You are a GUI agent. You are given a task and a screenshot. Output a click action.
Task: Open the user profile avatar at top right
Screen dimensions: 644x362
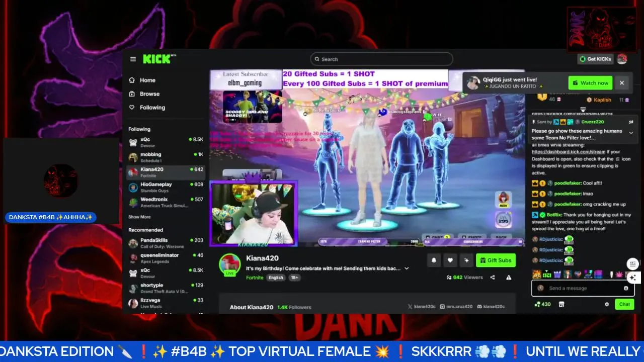click(622, 59)
